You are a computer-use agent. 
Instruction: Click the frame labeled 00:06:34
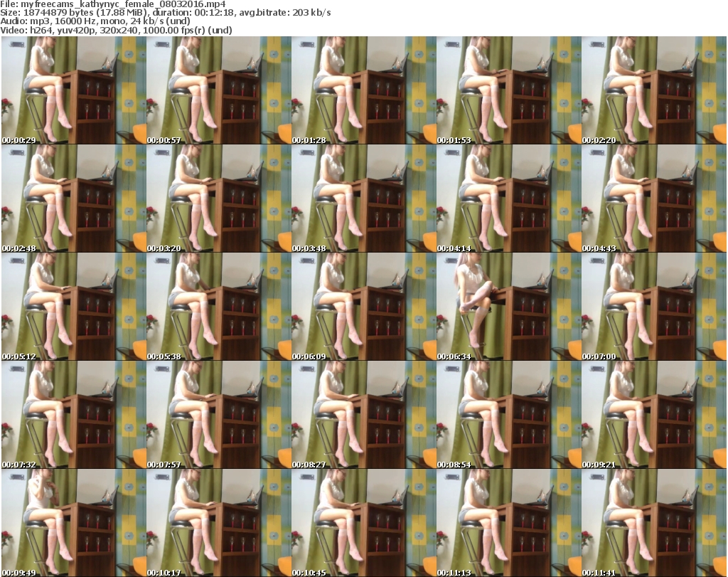pyautogui.click(x=508, y=307)
